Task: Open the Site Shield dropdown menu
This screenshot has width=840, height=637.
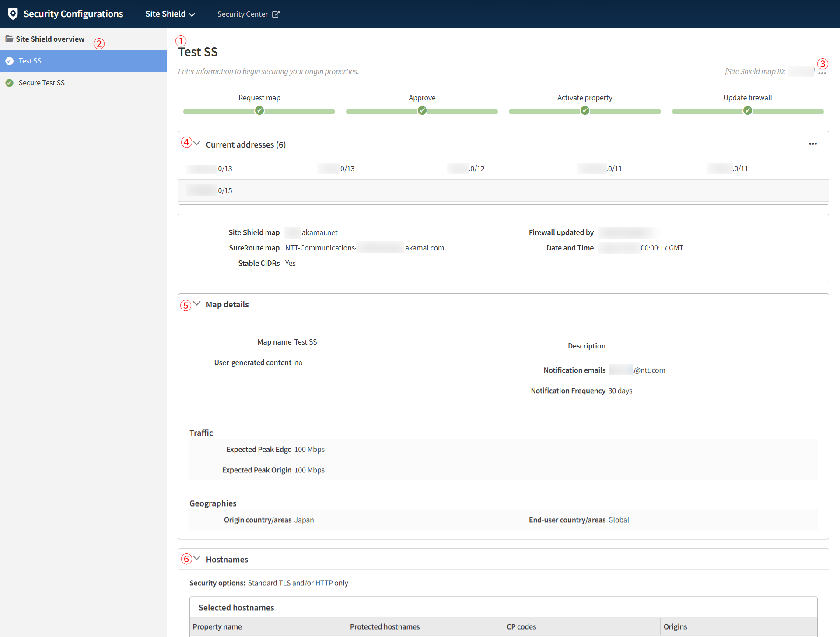Action: (170, 14)
